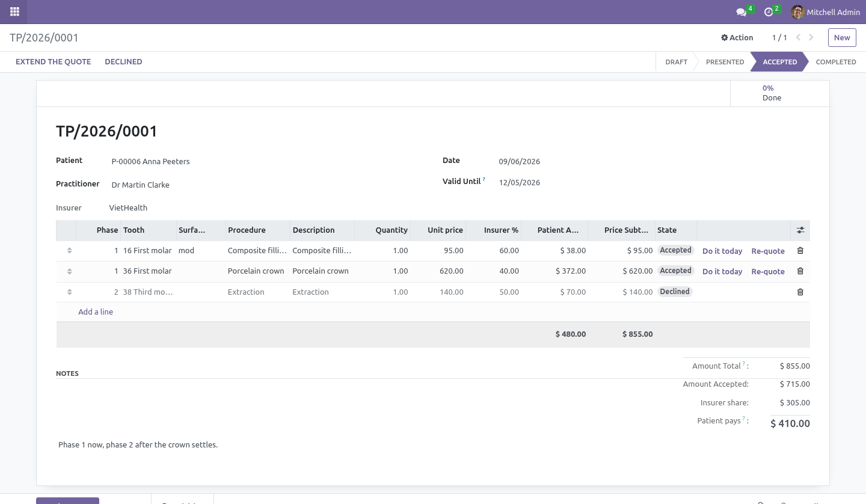Sort by the Unit price column header
This screenshot has height=504, width=866.
[439, 230]
